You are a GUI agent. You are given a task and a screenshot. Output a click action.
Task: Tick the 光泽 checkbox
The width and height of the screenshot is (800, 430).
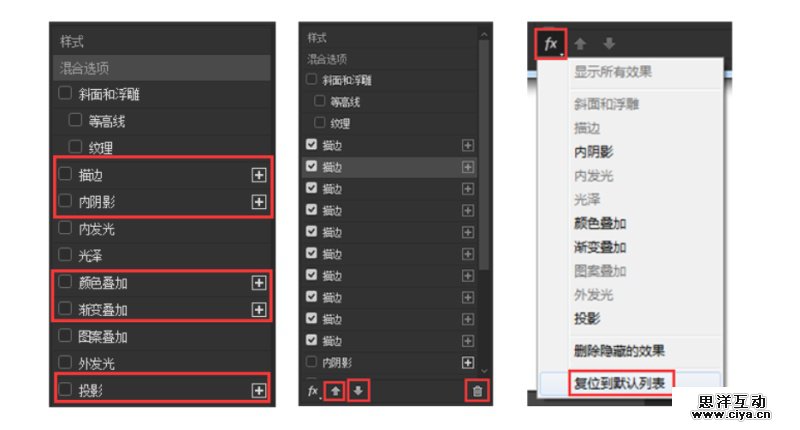pos(65,256)
